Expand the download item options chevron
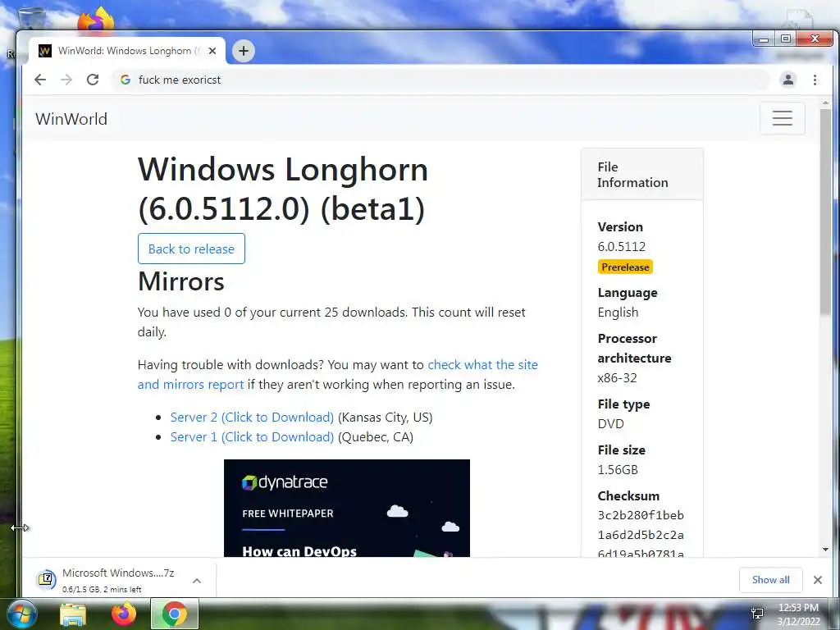Screen dimensions: 840x630 click(197, 581)
